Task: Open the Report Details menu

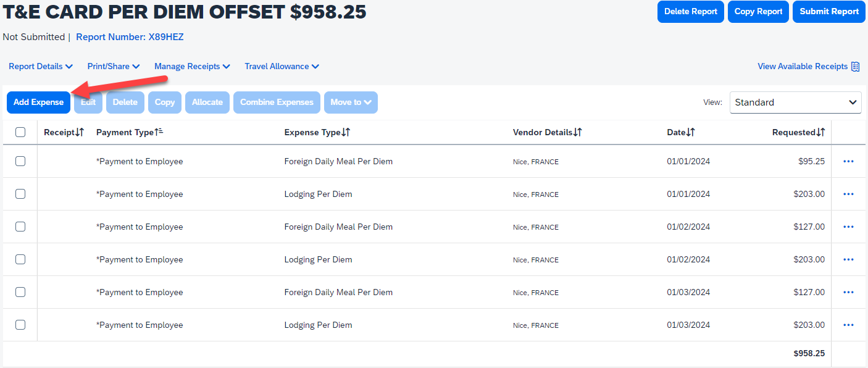Action: (40, 66)
